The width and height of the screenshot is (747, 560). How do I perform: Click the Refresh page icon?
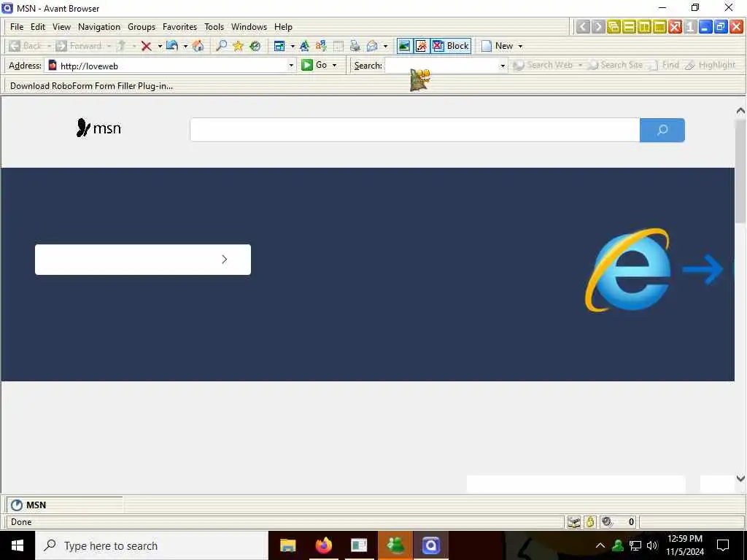pyautogui.click(x=172, y=46)
